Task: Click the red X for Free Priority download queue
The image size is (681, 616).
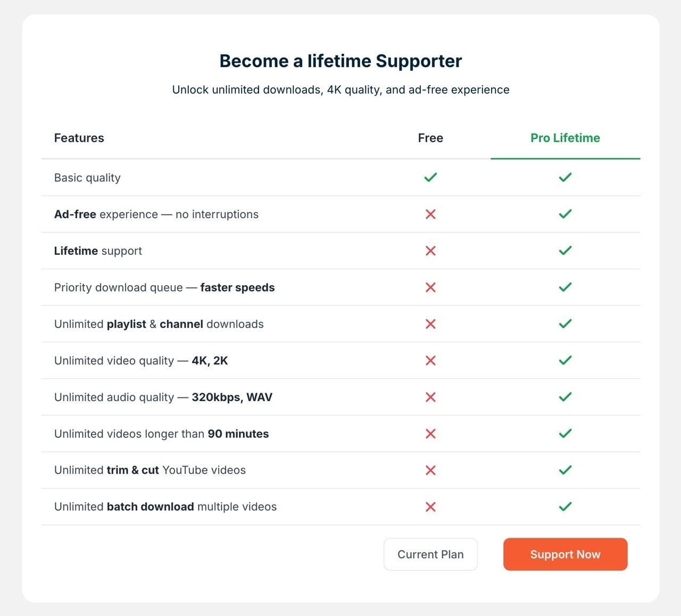Action: (430, 287)
